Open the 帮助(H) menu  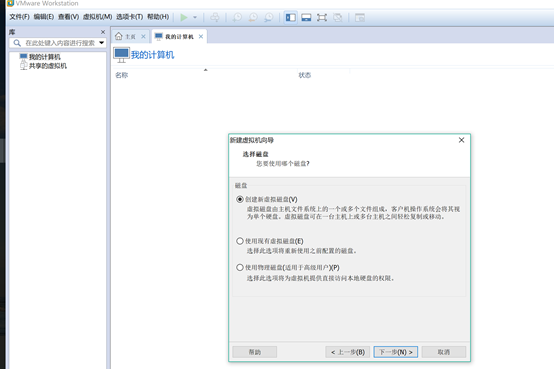(158, 17)
